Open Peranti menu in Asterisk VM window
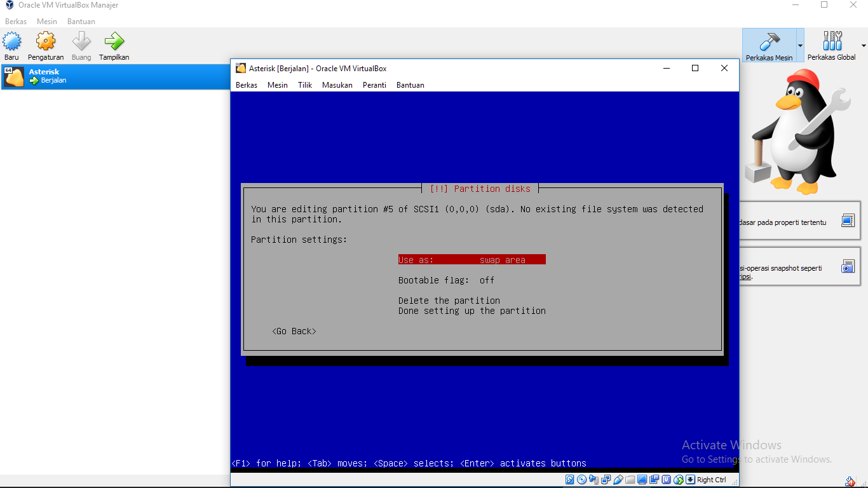 click(x=374, y=85)
